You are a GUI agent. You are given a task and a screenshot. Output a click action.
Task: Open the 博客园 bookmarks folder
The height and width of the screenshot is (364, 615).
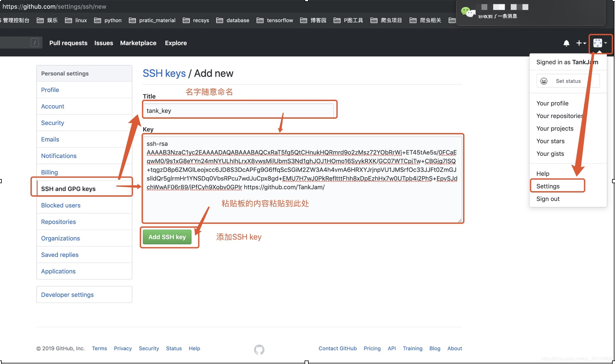coord(313,20)
